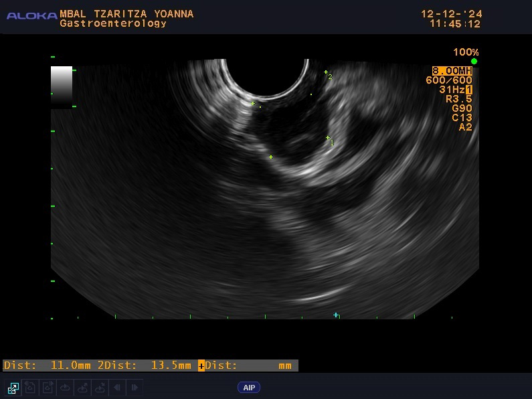Screen dimensions: 532x399
Task: Toggle the highlighted 1 indicator beside 31Hz
Action: click(x=470, y=90)
